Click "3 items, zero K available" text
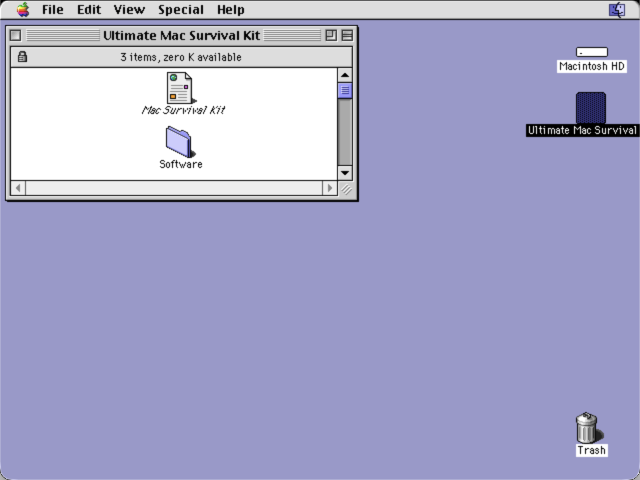 181,57
